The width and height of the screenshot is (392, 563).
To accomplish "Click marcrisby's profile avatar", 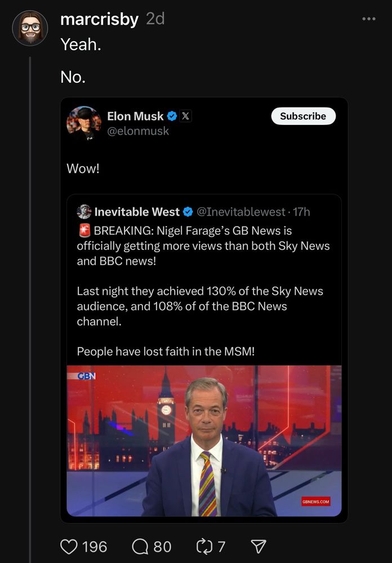I will 30,28.
